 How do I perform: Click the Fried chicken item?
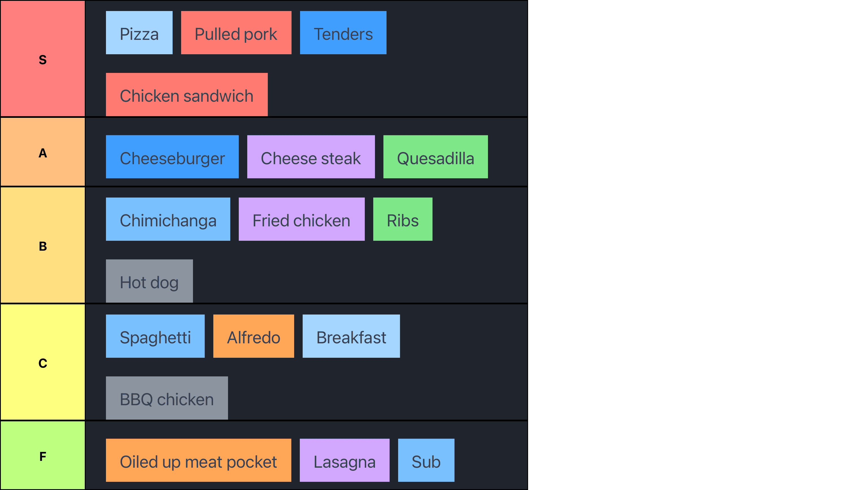pos(301,219)
